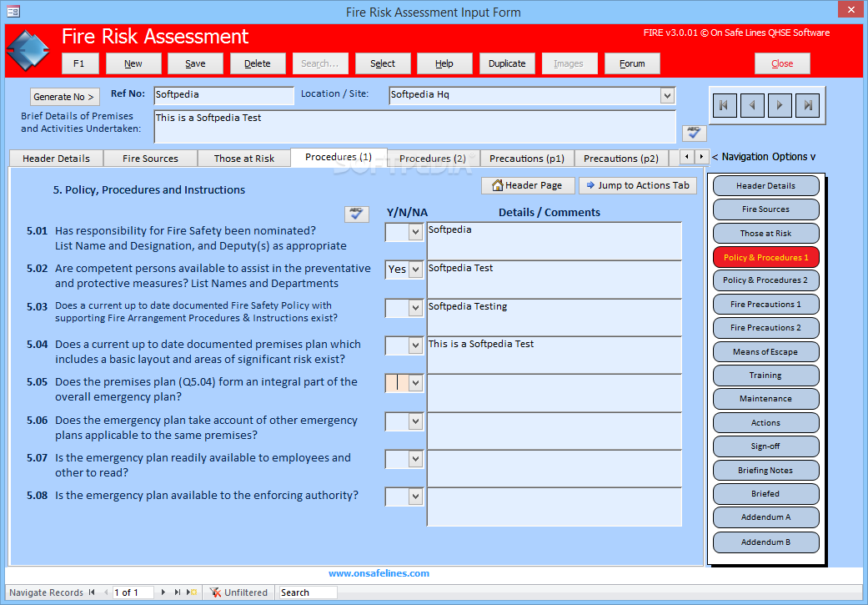Open Y/N/NA dropdown for question 5.05
Image resolution: width=868 pixels, height=605 pixels.
pyautogui.click(x=416, y=383)
